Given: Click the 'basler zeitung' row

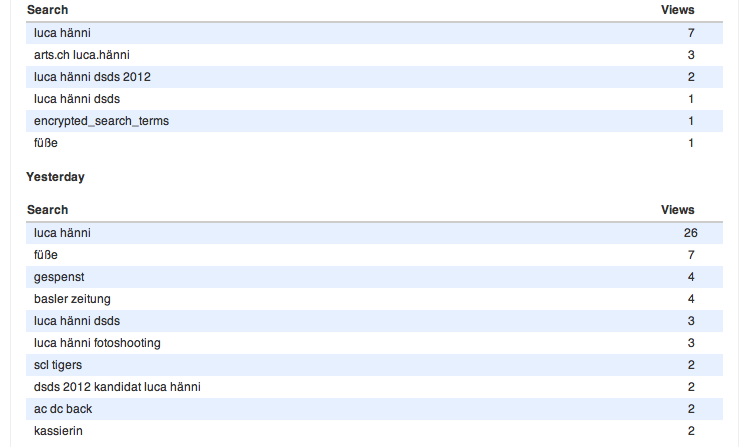Looking at the screenshot, I should click(374, 299).
